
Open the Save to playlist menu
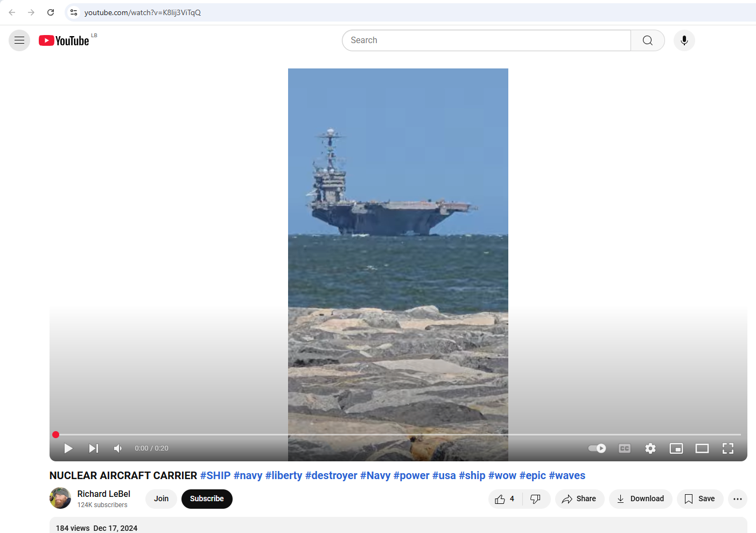click(699, 499)
